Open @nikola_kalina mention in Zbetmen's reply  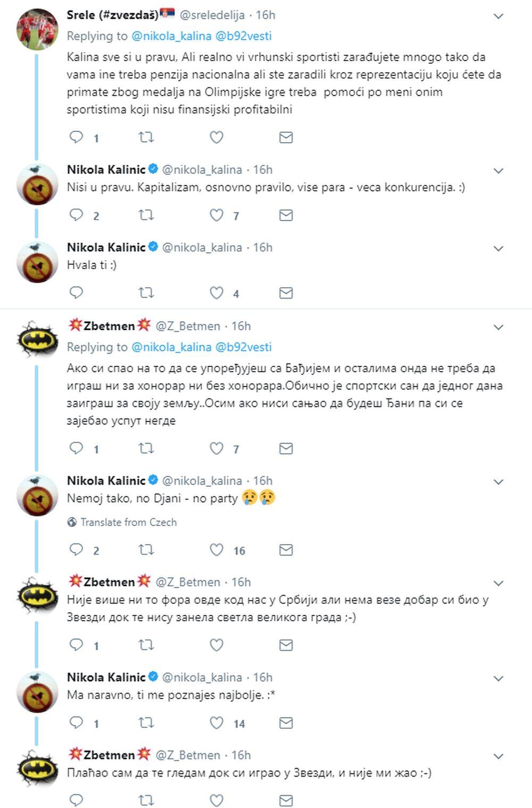coord(171,347)
